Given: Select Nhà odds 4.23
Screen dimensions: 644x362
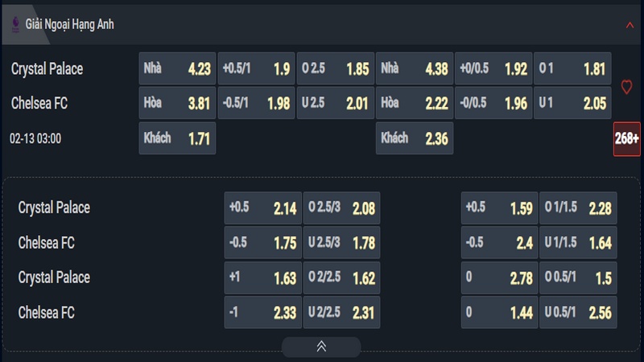Looking at the screenshot, I should [177, 68].
